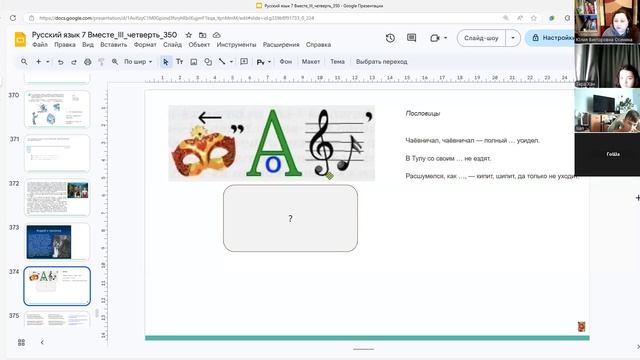Click the 'Пословицы' heading text
640x360 pixels.
point(423,113)
